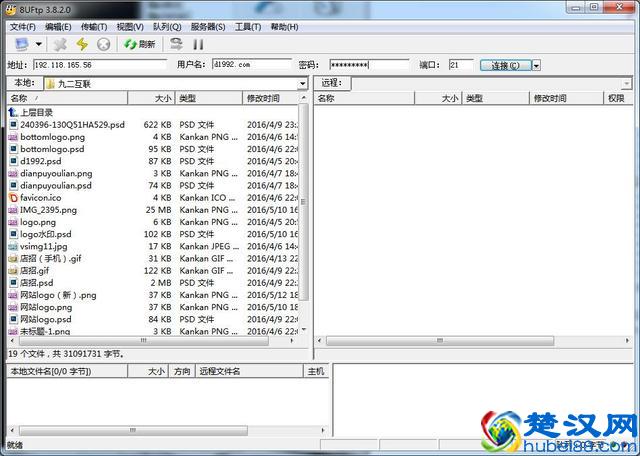Click the 地址 address input field
This screenshot has width=640, height=456.
point(100,65)
